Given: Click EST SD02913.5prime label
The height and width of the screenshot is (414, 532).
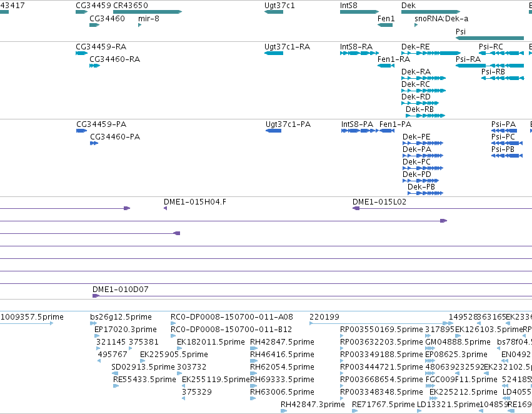Looking at the screenshot, I should click(x=143, y=367).
